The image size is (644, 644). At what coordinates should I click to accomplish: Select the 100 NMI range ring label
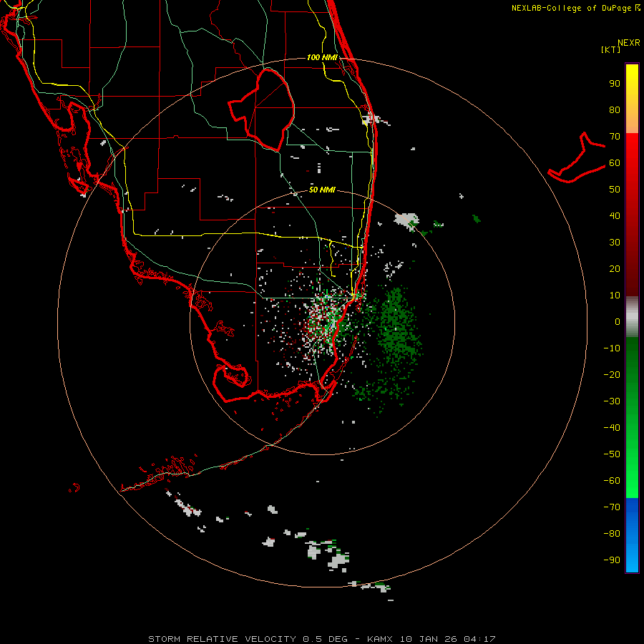[x=322, y=57]
